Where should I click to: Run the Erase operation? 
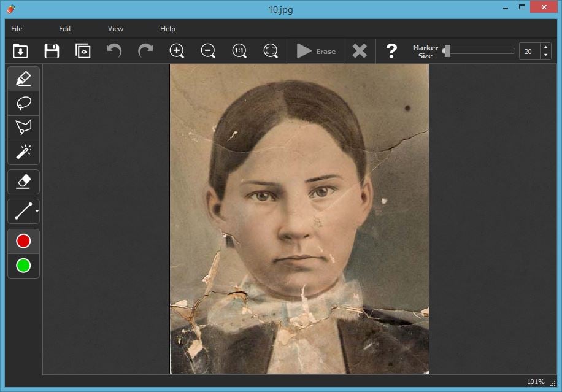[315, 51]
